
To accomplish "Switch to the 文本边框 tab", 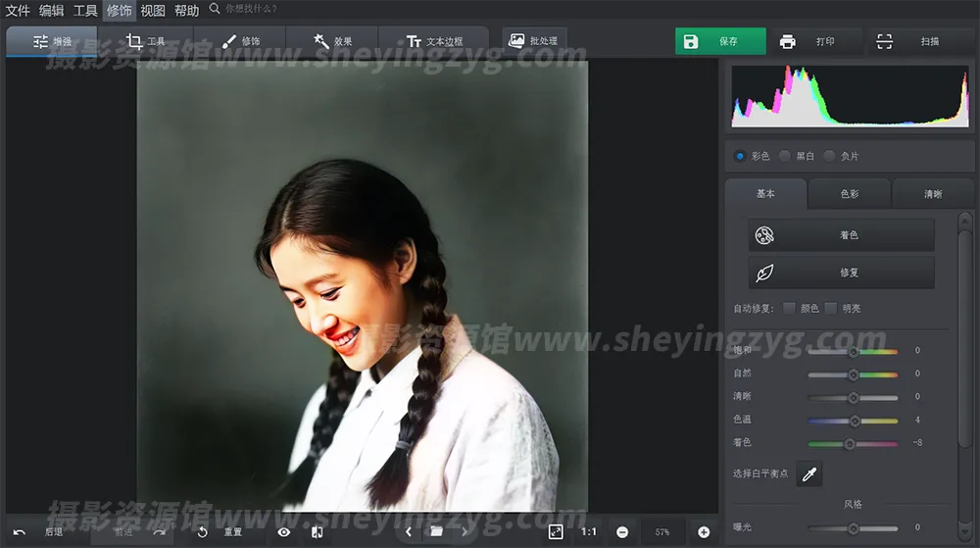I will (434, 41).
